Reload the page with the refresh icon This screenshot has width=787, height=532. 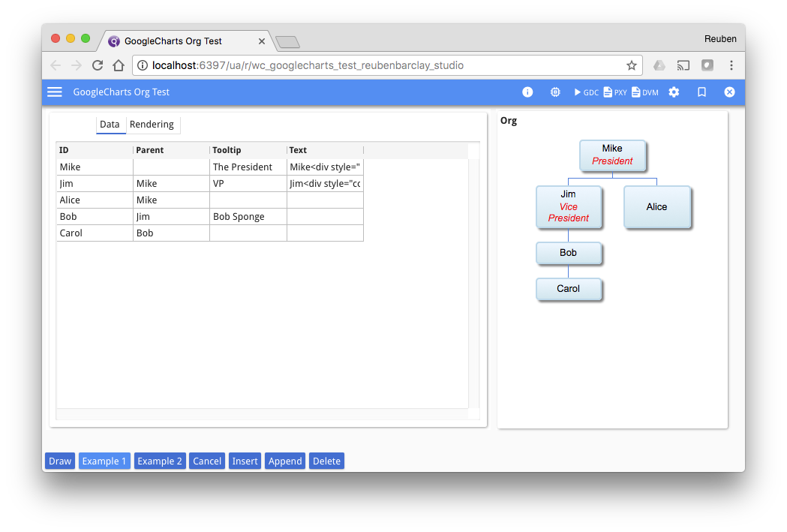point(98,65)
